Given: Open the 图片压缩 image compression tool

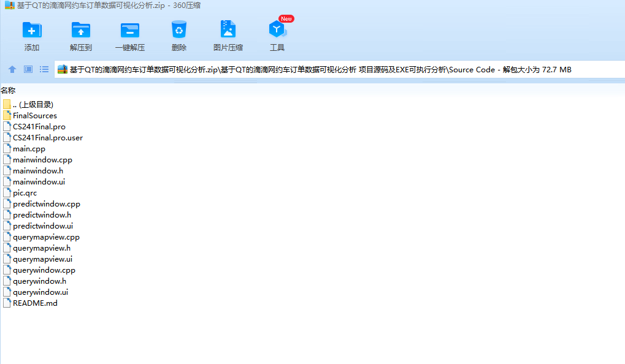Looking at the screenshot, I should click(x=228, y=30).
